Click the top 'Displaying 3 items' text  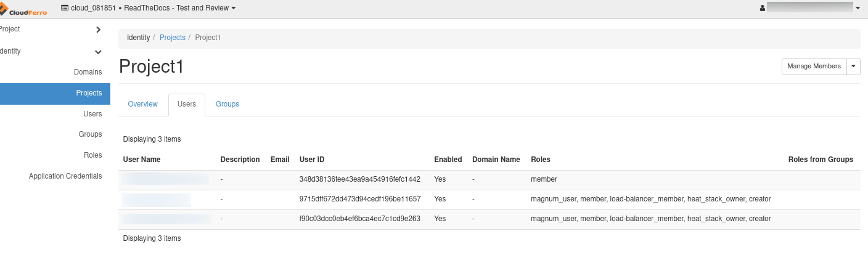pos(152,139)
